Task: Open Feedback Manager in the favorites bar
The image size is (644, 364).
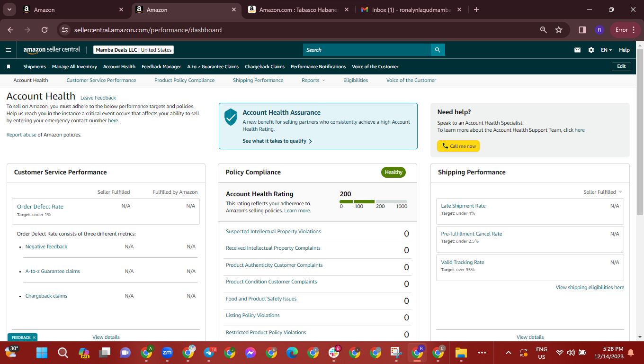Action: pos(161,67)
